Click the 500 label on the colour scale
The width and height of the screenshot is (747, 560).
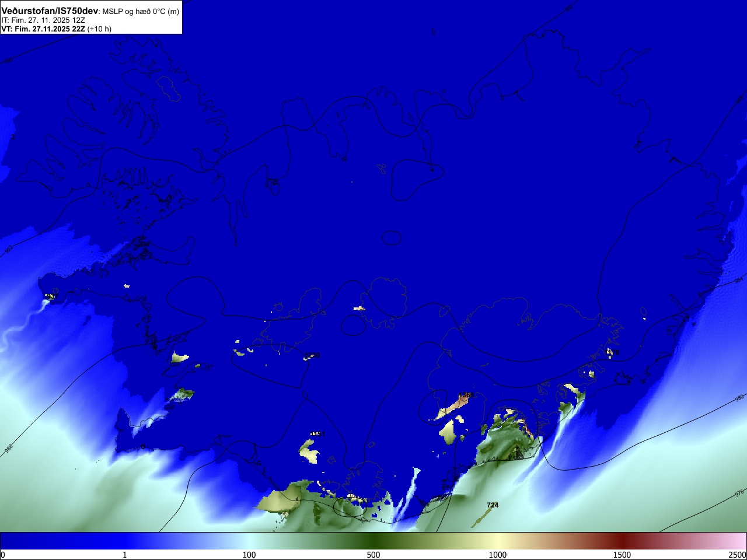pyautogui.click(x=373, y=555)
